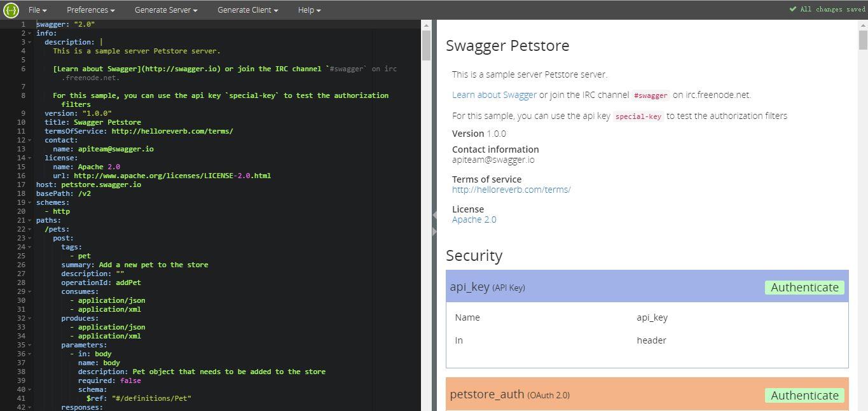Open the Help menu
The width and height of the screenshot is (868, 411).
click(x=309, y=10)
